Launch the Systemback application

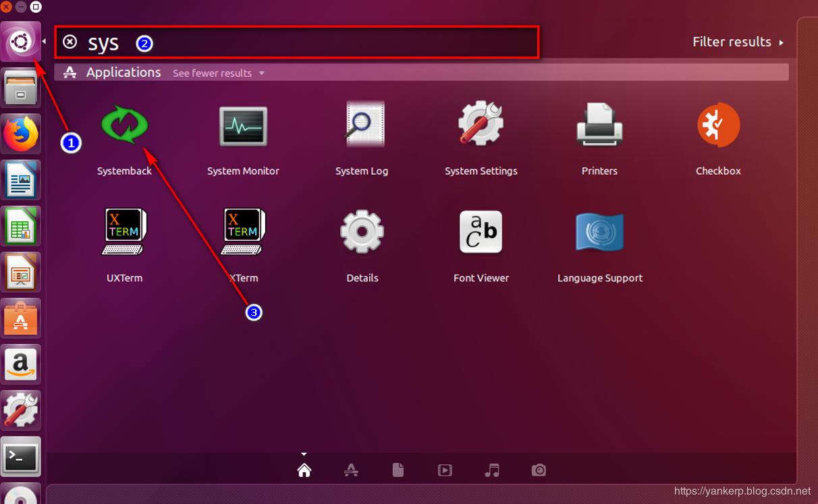coord(124,125)
